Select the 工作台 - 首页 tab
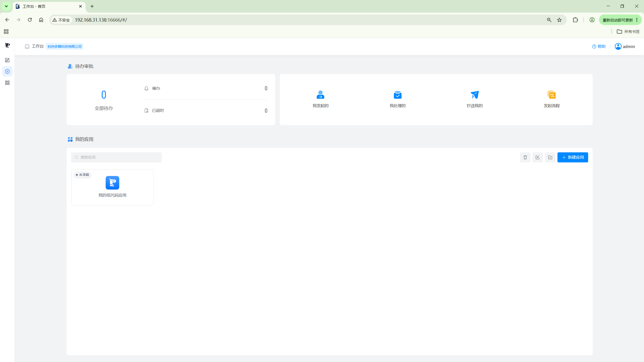The height and width of the screenshot is (362, 644). point(49,6)
